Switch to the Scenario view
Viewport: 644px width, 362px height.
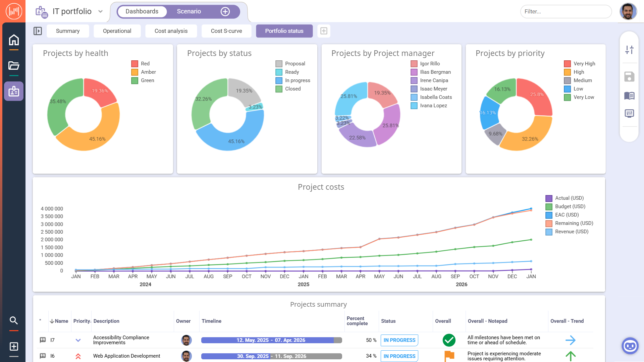(189, 11)
